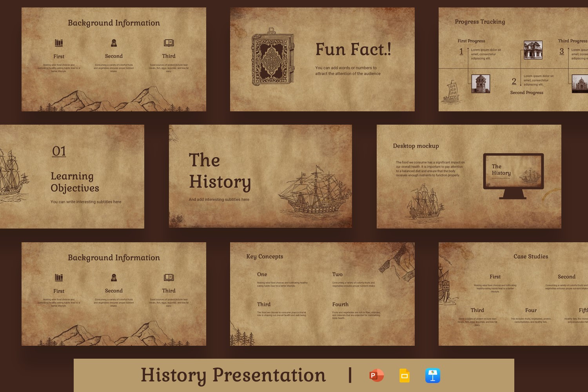Click the PowerPoint icon in bottom banner
The height and width of the screenshot is (392, 588).
376,376
